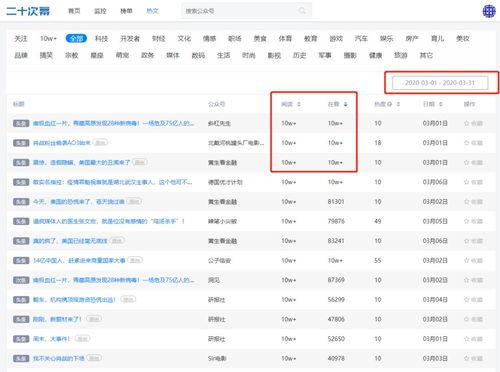Filter by 品牌 category
The height and width of the screenshot is (372, 500).
pyautogui.click(x=21, y=55)
